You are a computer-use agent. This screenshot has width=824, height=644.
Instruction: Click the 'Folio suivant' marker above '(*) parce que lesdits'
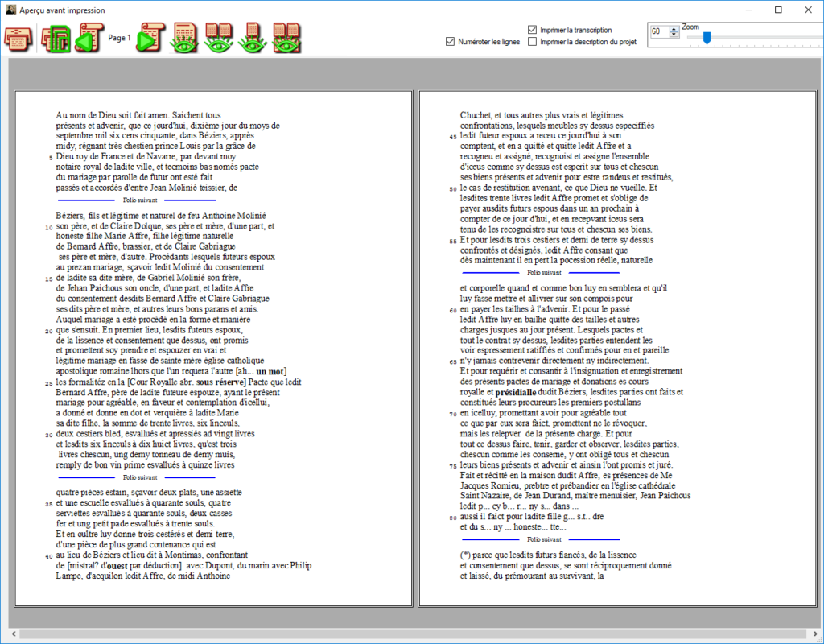point(544,539)
